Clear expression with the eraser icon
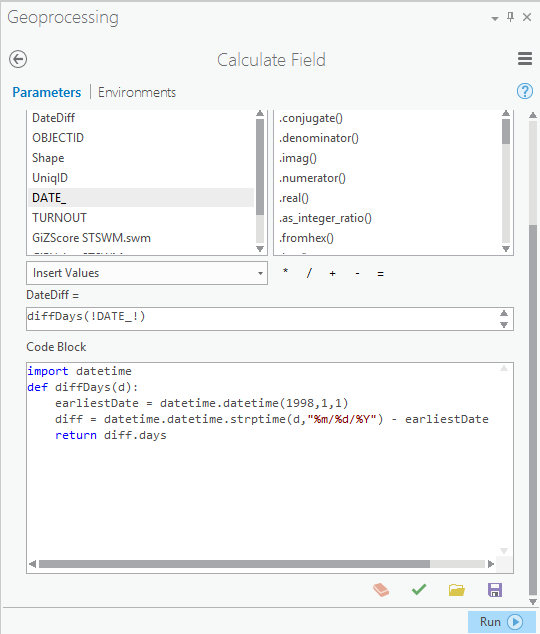Viewport: 540px width, 634px height. point(381,590)
